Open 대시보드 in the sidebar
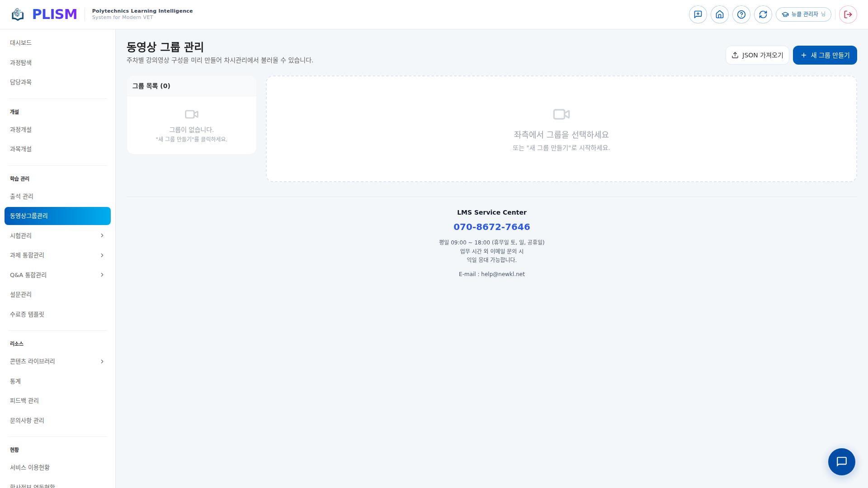This screenshot has width=868, height=488. click(21, 42)
